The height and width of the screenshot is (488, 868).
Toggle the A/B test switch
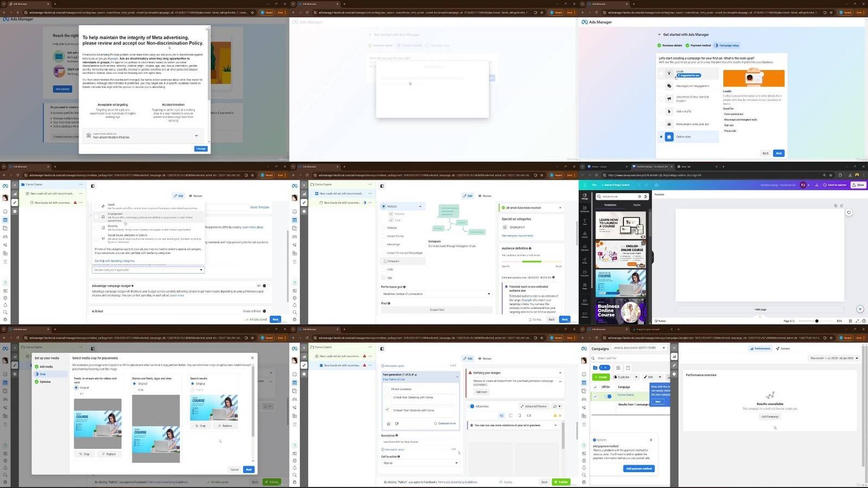coord(265,311)
